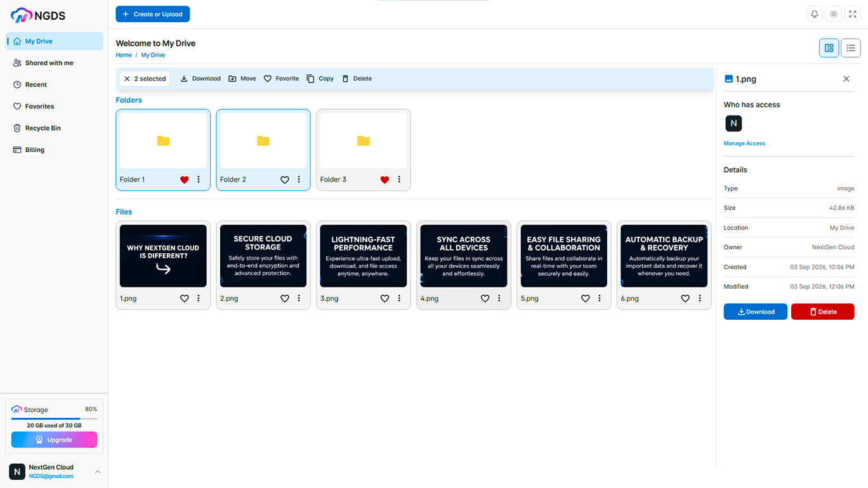Favorite Folder 2 with its heart
The width and height of the screenshot is (868, 488).
click(x=285, y=180)
